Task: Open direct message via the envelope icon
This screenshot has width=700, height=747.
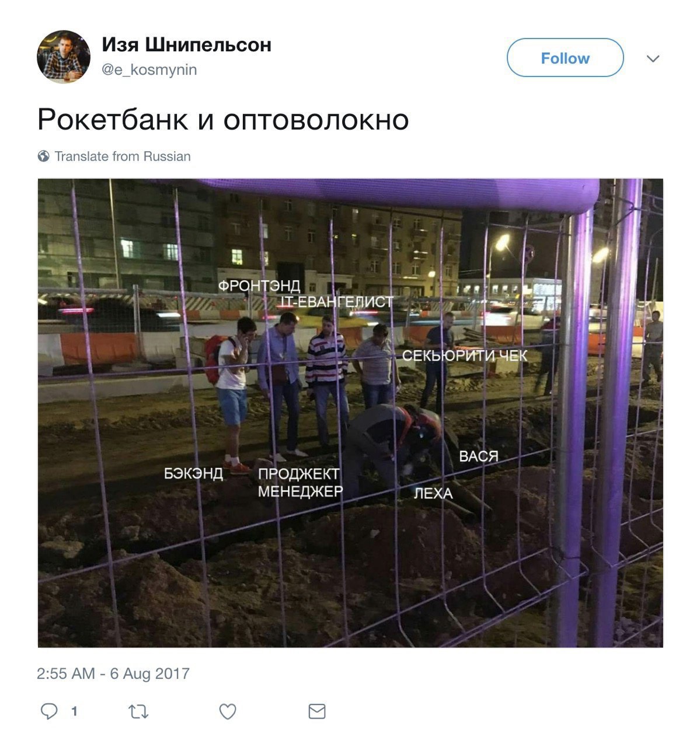Action: [317, 711]
